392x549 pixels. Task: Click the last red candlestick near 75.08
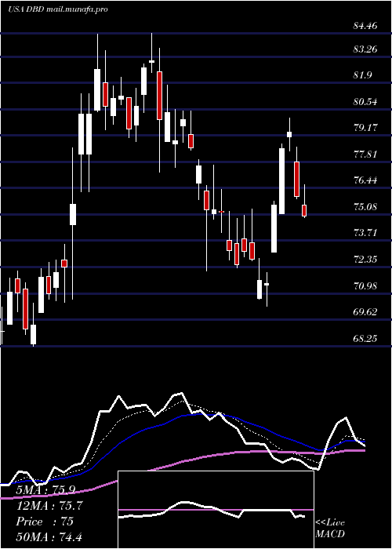[304, 210]
